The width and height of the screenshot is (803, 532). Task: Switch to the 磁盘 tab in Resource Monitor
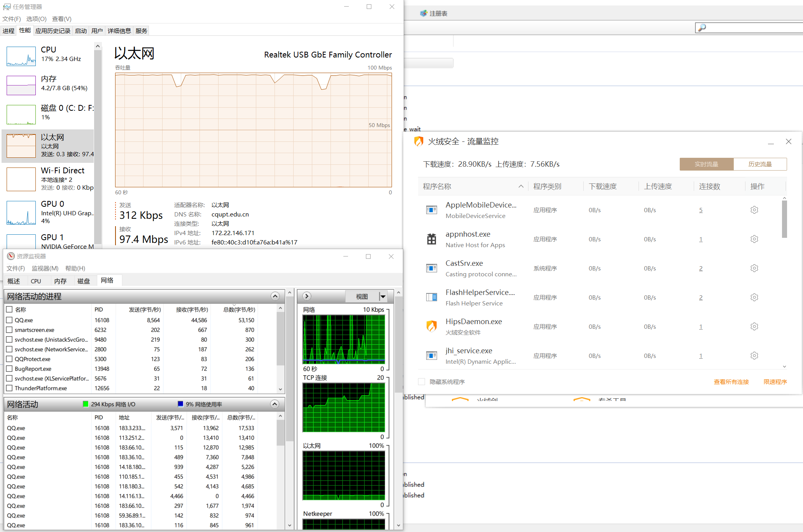[x=84, y=281]
